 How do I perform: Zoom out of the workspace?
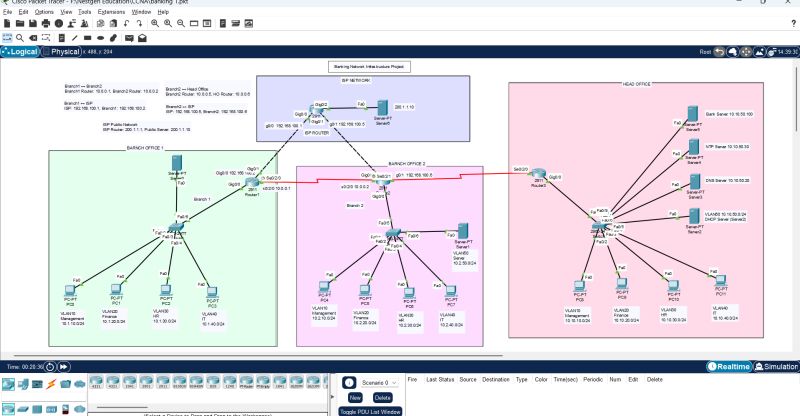click(x=181, y=23)
